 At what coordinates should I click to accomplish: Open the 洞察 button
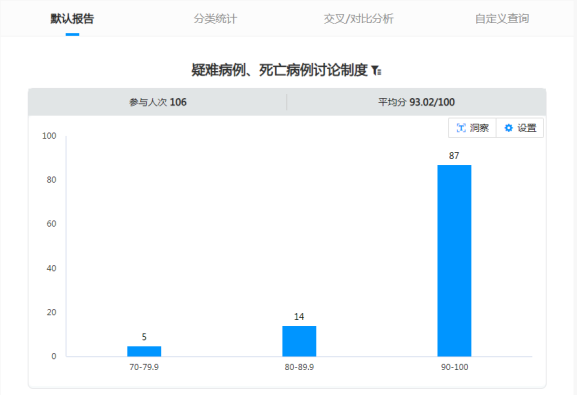[472, 128]
